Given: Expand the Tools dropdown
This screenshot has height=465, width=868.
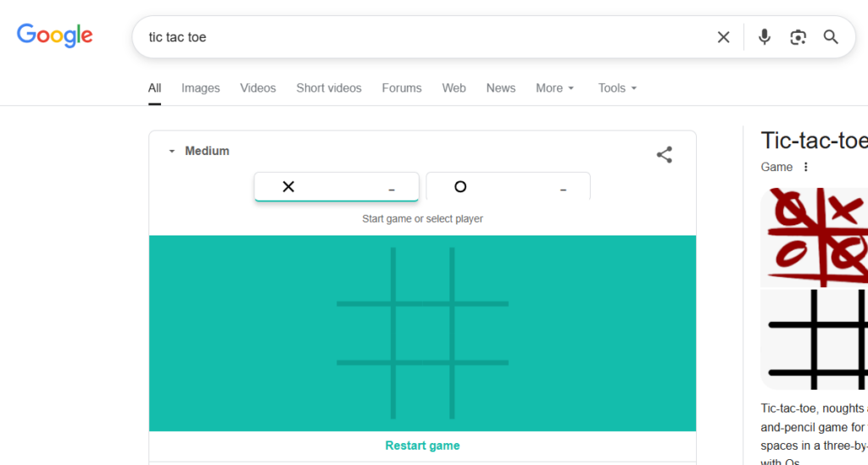Looking at the screenshot, I should pyautogui.click(x=617, y=88).
